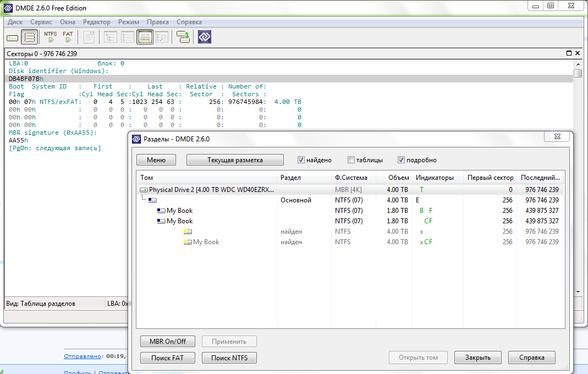Click the pressed sector view toolbar icon
Image resolution: width=588 pixels, height=374 pixels.
145,37
